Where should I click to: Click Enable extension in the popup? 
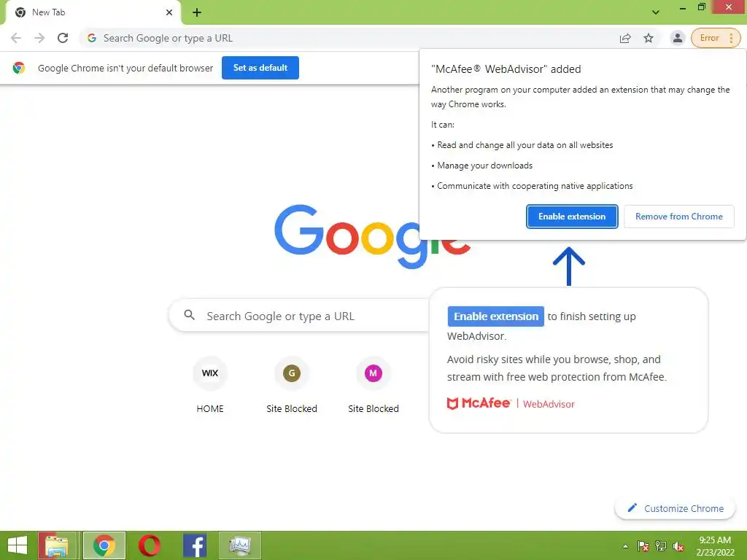pos(572,217)
